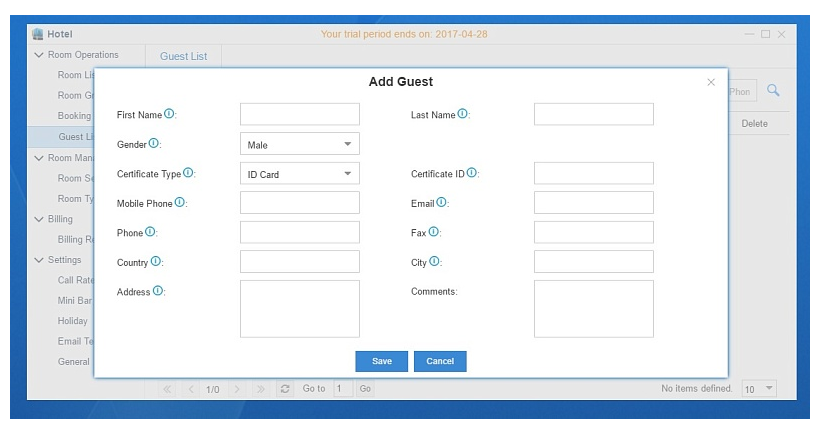Close the Add Guest dialog

point(711,82)
